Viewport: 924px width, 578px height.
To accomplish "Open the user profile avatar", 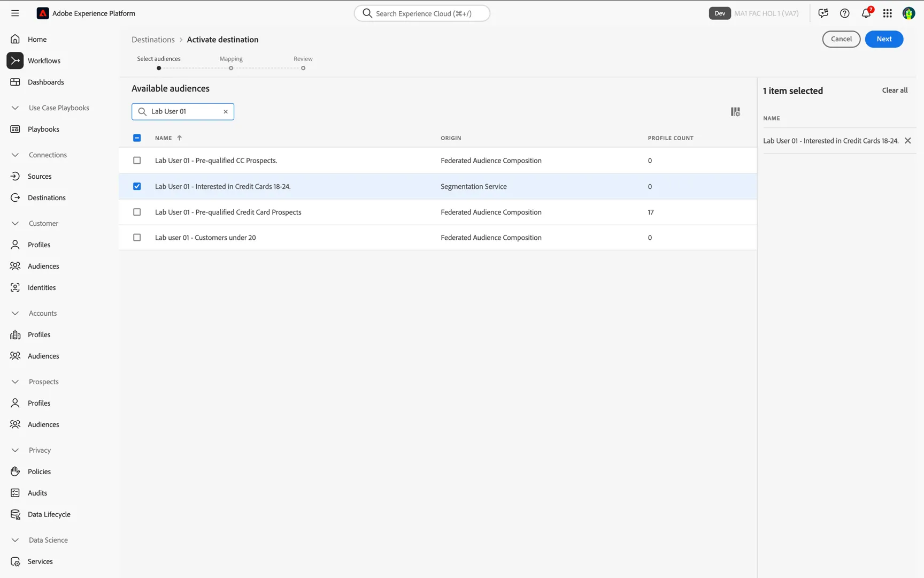I will tap(909, 13).
